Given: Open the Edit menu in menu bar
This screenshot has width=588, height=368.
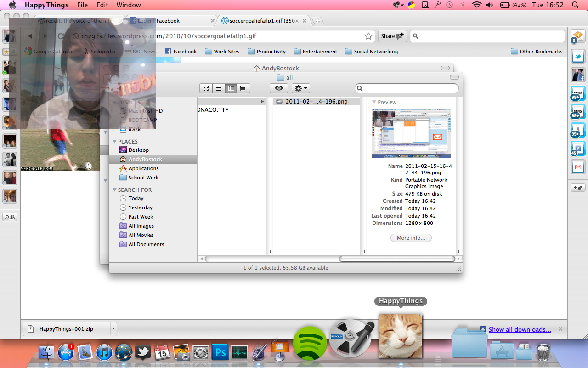Looking at the screenshot, I should pyautogui.click(x=102, y=5).
